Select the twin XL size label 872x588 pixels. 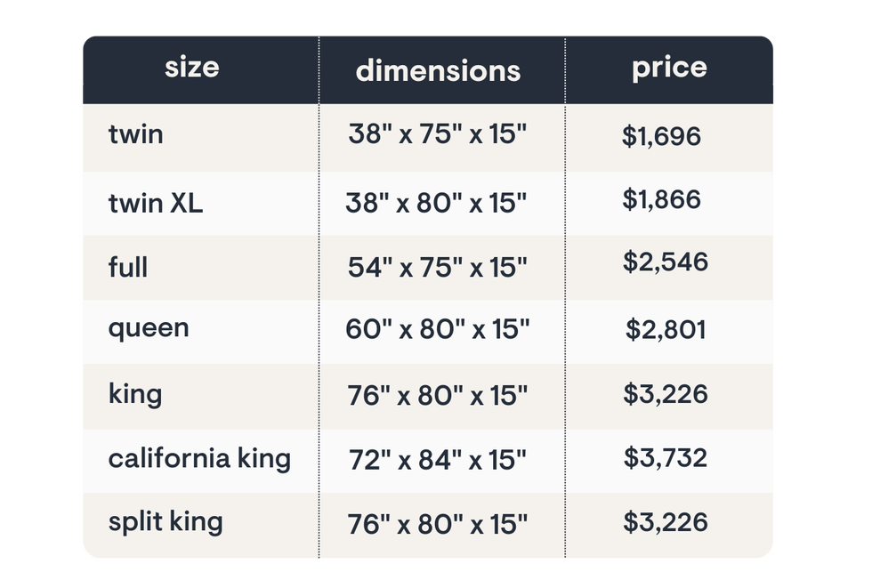pyautogui.click(x=156, y=203)
